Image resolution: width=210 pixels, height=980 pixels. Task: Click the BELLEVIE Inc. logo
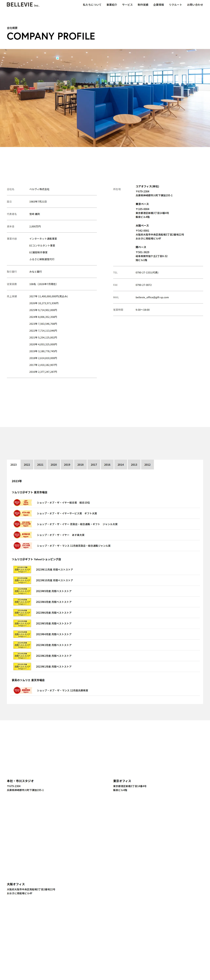(23, 5)
